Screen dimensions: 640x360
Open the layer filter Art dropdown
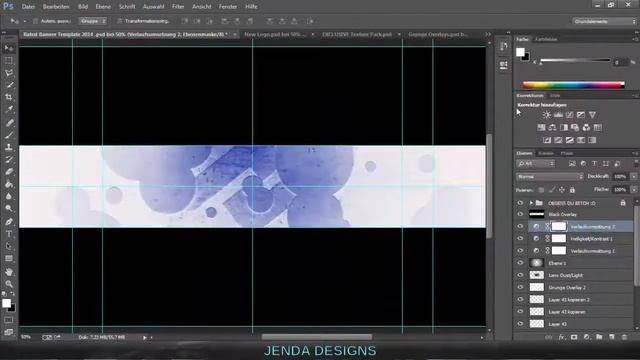coord(536,164)
